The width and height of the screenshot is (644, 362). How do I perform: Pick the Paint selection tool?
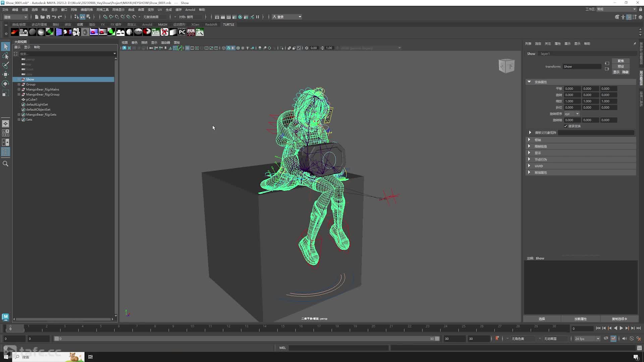click(6, 65)
